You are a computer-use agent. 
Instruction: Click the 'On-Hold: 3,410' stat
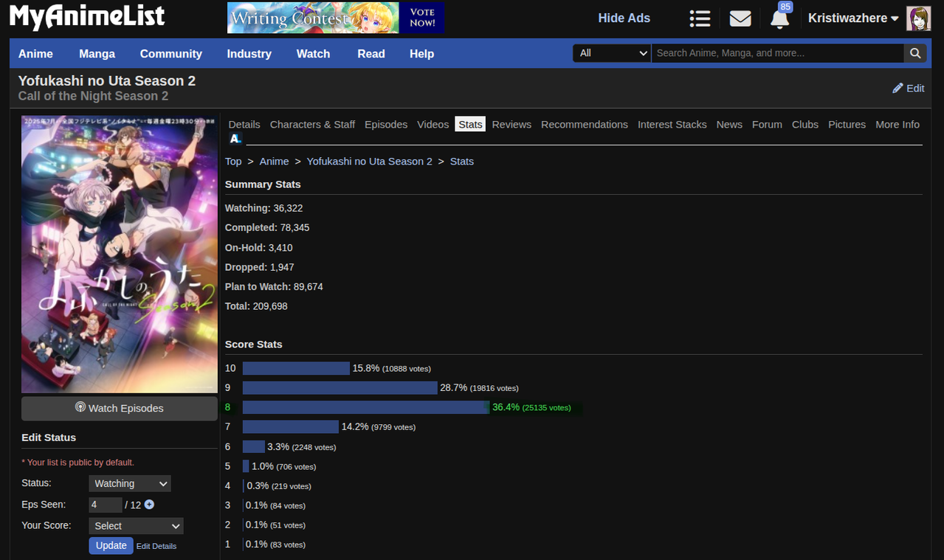click(x=259, y=247)
